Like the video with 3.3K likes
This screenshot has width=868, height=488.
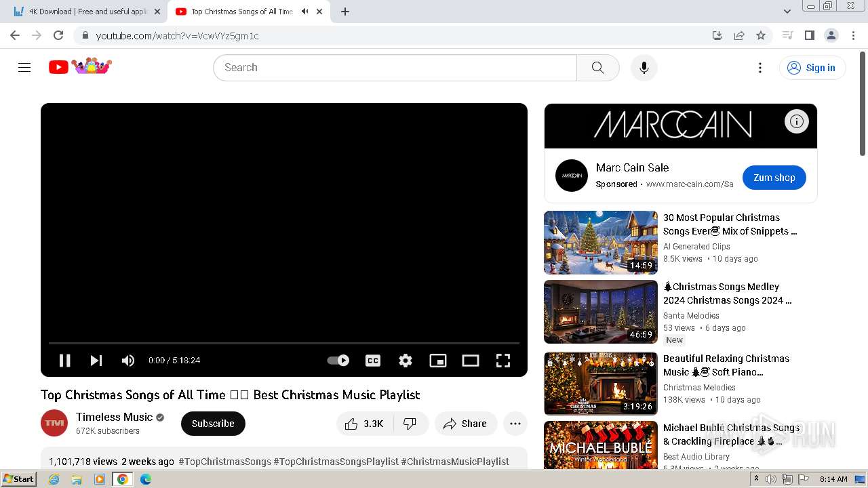click(x=365, y=424)
